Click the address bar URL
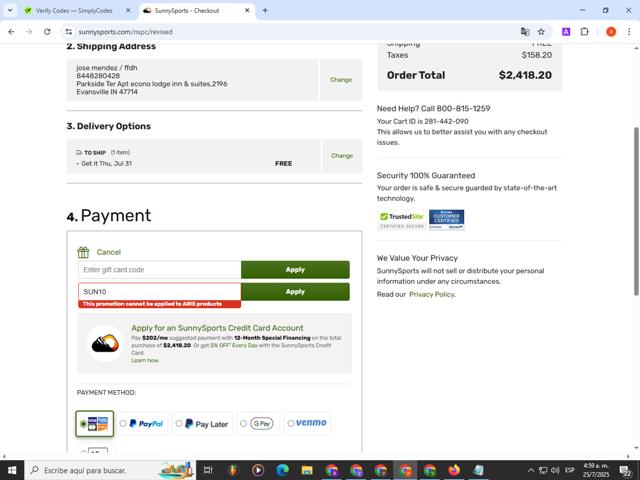This screenshot has width=640, height=480. point(125,32)
